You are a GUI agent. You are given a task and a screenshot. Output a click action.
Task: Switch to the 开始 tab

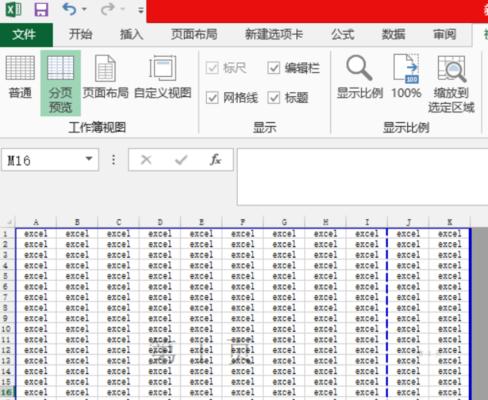80,34
